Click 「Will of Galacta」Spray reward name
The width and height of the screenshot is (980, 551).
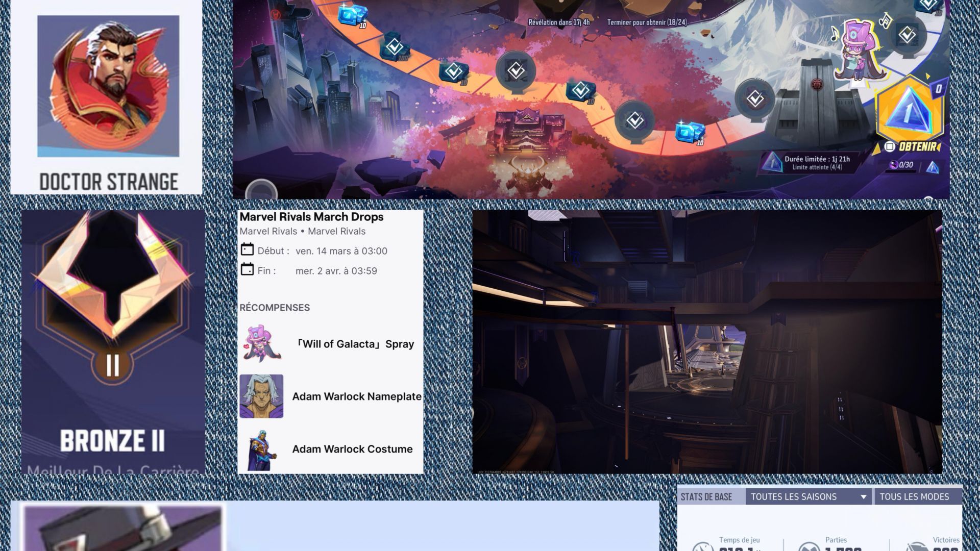click(x=355, y=344)
